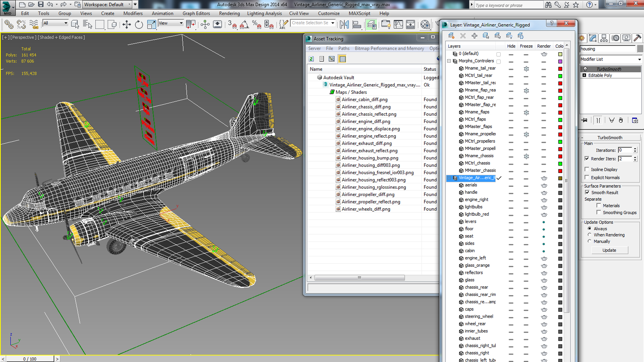
Task: Open the Select by Name dialog
Action: (x=88, y=24)
